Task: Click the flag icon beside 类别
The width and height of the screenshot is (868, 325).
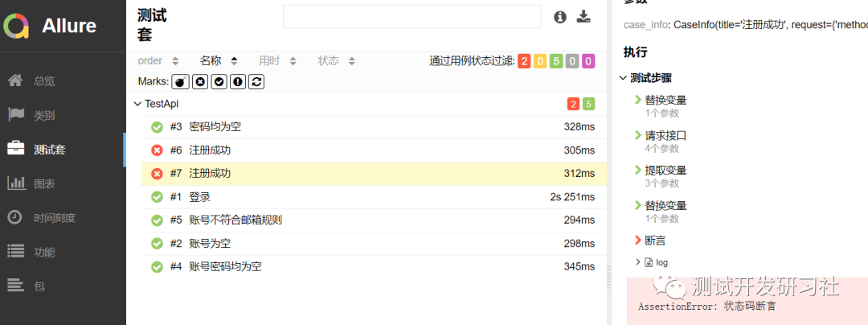Action: click(x=15, y=115)
